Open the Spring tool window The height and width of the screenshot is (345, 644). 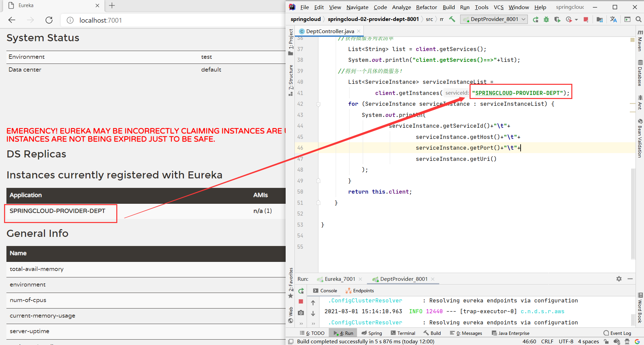point(372,333)
